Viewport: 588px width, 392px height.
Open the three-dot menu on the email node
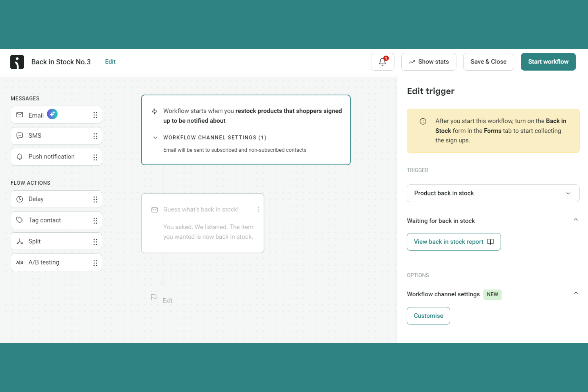(x=258, y=209)
